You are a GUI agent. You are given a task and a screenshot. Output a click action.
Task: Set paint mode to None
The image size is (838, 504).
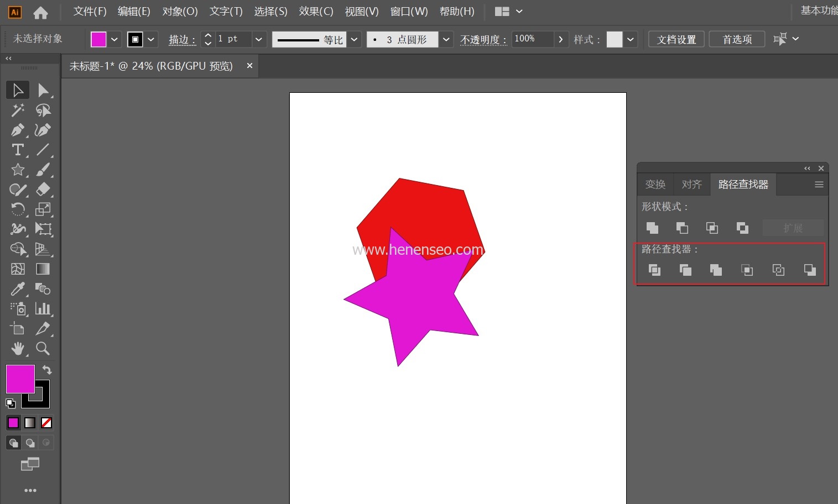46,423
